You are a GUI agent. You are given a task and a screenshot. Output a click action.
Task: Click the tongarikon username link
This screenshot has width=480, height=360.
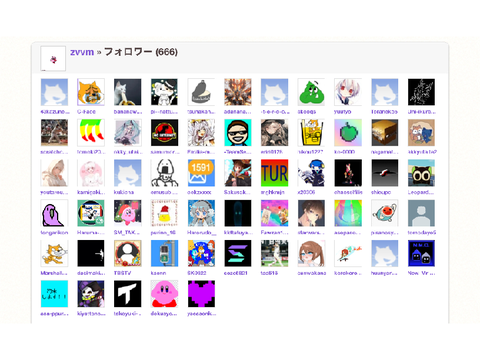click(54, 233)
